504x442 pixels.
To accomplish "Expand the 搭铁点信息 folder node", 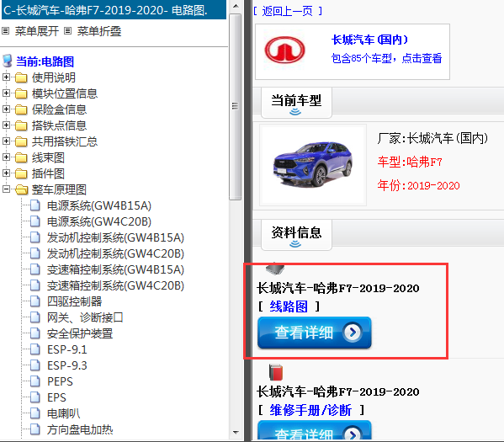I will [6, 125].
